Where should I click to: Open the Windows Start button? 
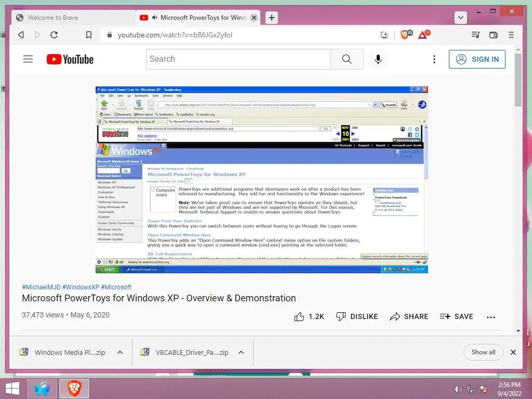pos(12,389)
